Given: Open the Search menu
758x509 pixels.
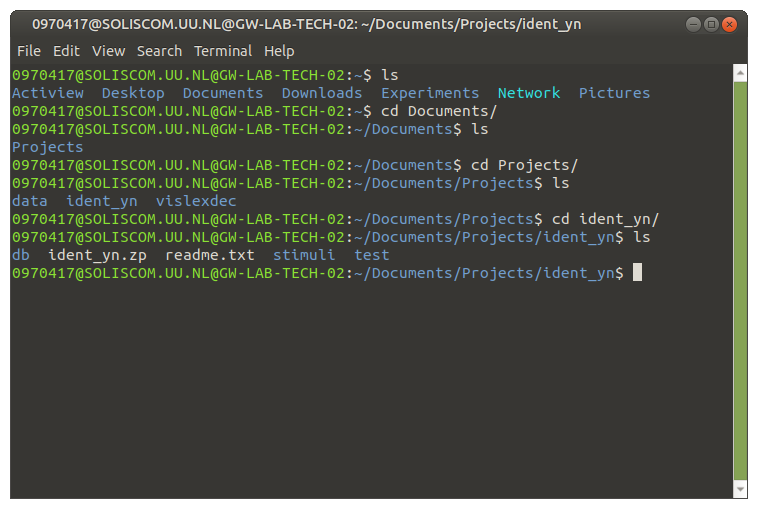Looking at the screenshot, I should coord(159,51).
